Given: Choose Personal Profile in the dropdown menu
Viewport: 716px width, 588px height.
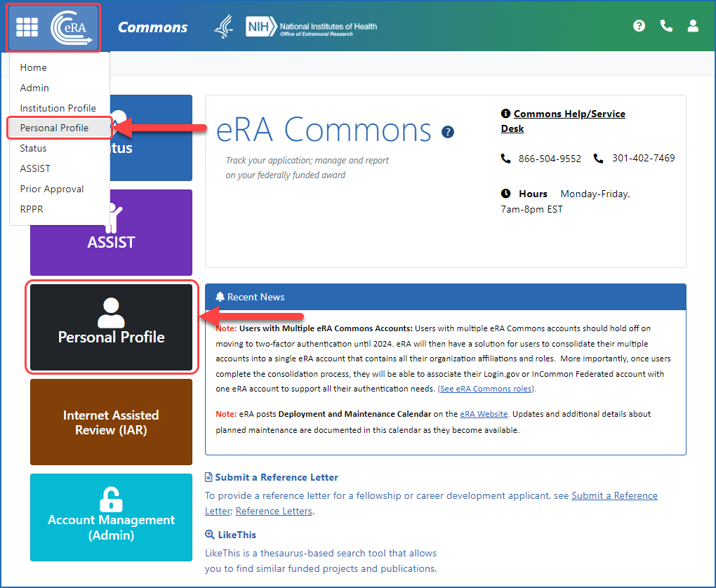Looking at the screenshot, I should (55, 128).
